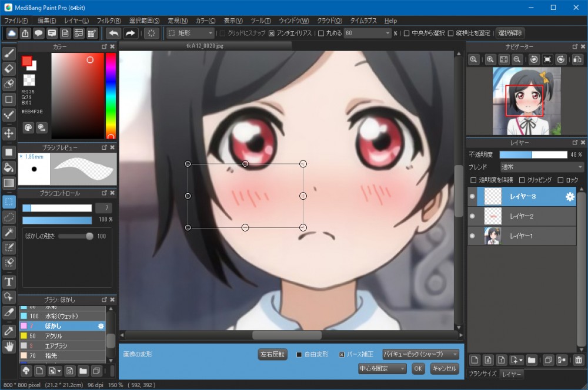Select the Move tool
588x390 pixels.
point(9,133)
